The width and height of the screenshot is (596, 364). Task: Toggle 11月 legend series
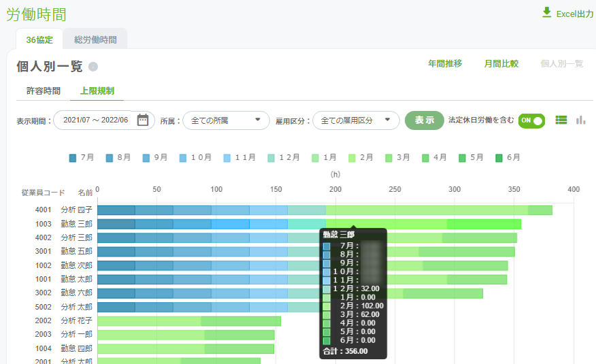click(239, 157)
